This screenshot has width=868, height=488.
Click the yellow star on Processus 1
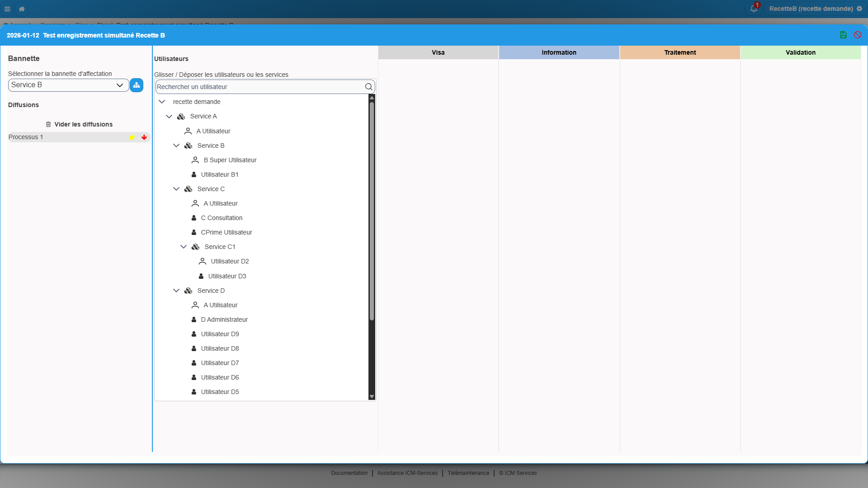132,137
